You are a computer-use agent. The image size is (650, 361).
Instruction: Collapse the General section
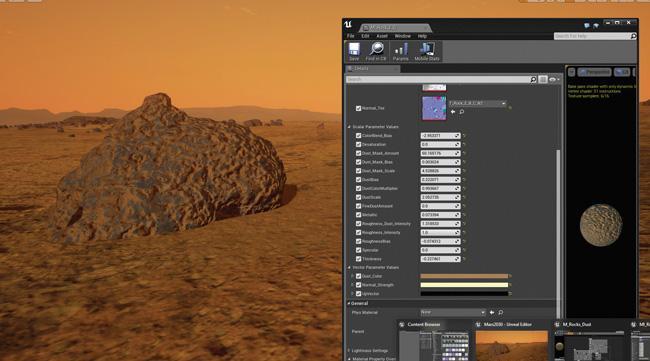[x=349, y=303]
